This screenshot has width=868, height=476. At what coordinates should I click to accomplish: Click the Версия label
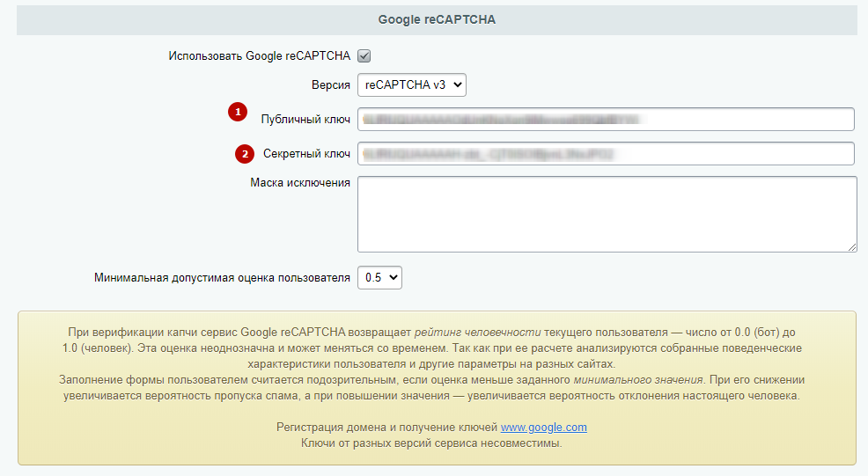pyautogui.click(x=330, y=85)
